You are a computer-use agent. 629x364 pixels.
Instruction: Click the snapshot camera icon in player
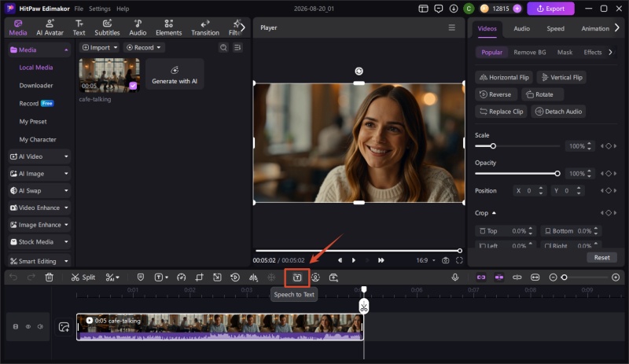click(445, 260)
